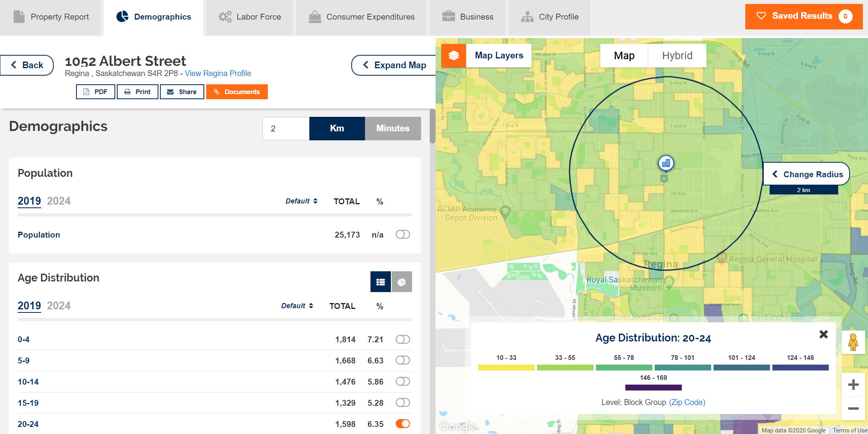Enable the 0-4 age group toggle
The image size is (868, 434).
[403, 339]
